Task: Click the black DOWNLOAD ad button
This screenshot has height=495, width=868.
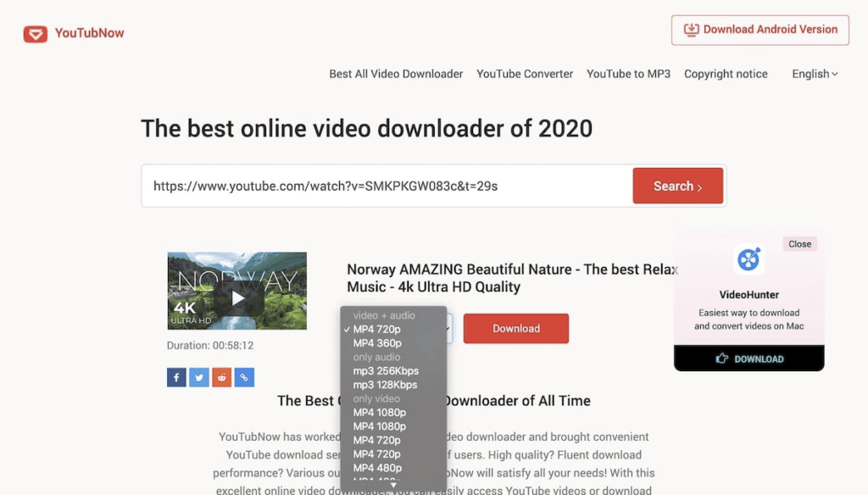Action: point(749,359)
